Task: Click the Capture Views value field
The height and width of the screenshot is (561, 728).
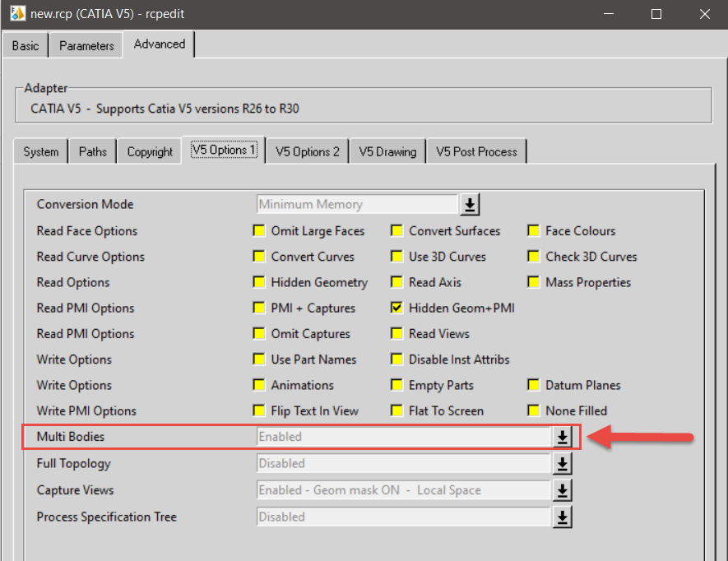Action: click(x=403, y=490)
